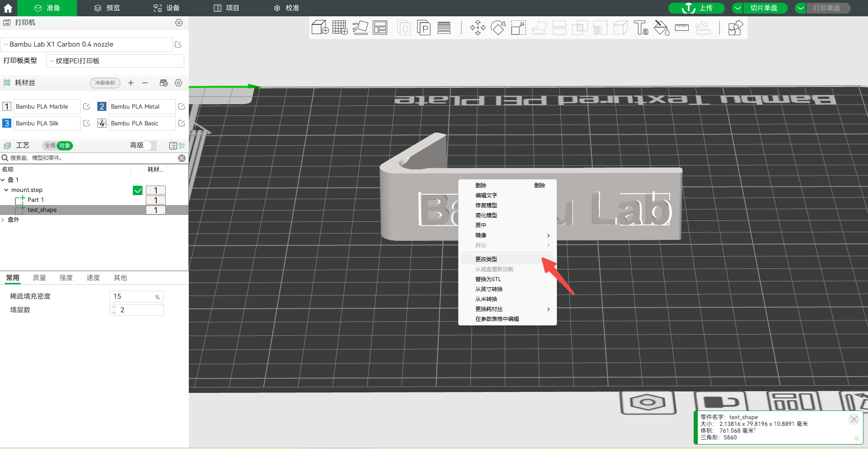Screen dimensions: 868x449
Task: Edit Bambu PLA Marble preset icon
Action: tap(86, 106)
